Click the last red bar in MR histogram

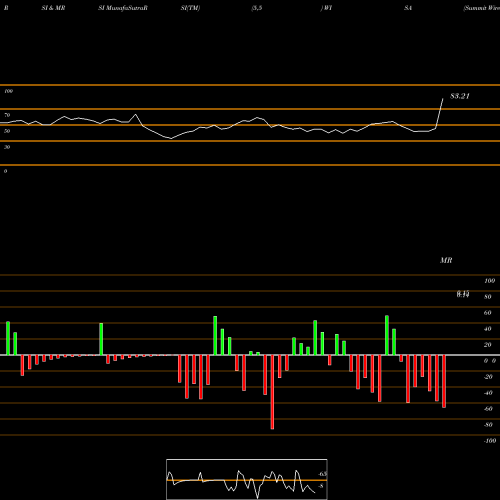click(444, 381)
